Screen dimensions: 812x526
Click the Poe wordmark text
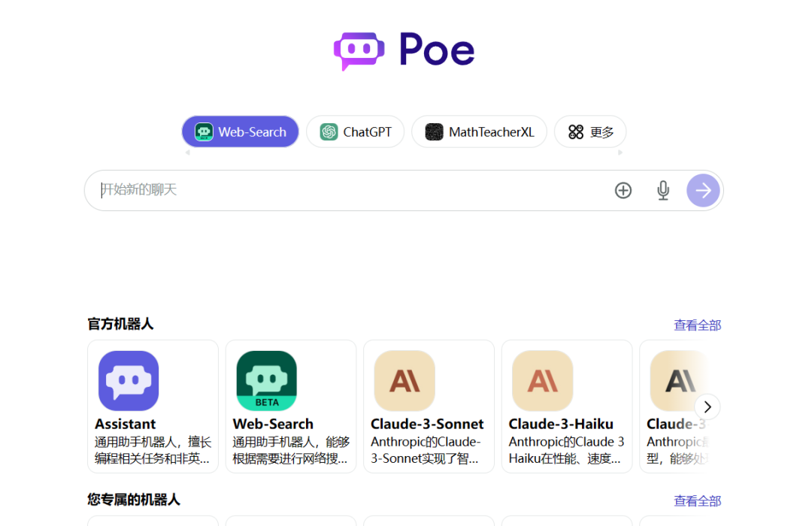(x=437, y=49)
